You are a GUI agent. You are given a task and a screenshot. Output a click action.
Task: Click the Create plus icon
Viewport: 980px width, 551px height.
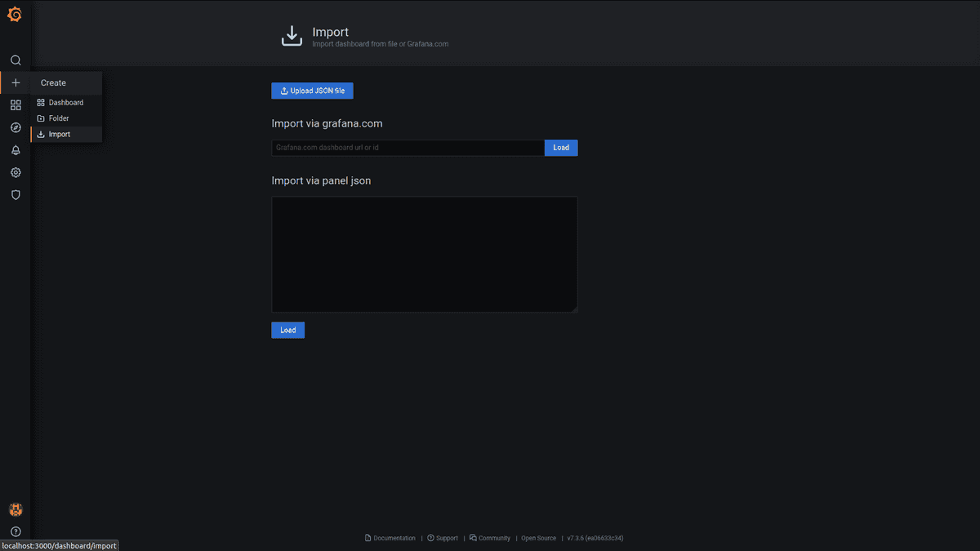pyautogui.click(x=15, y=82)
